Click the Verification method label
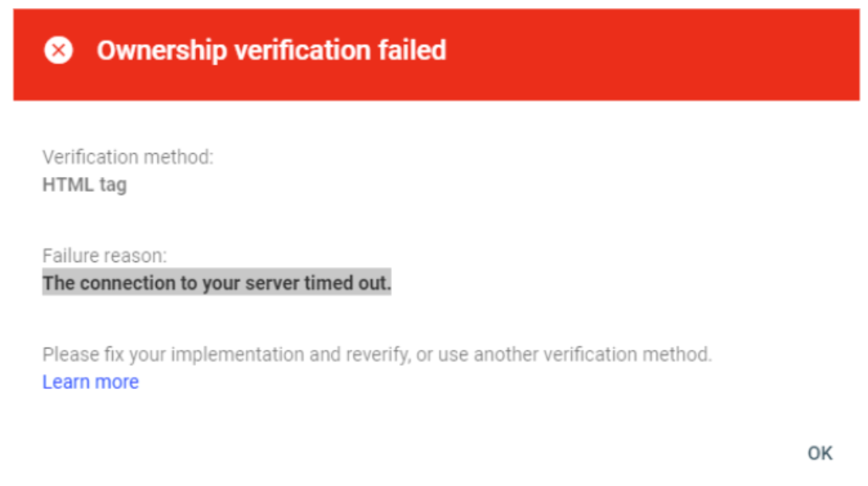868x486 pixels. click(128, 157)
